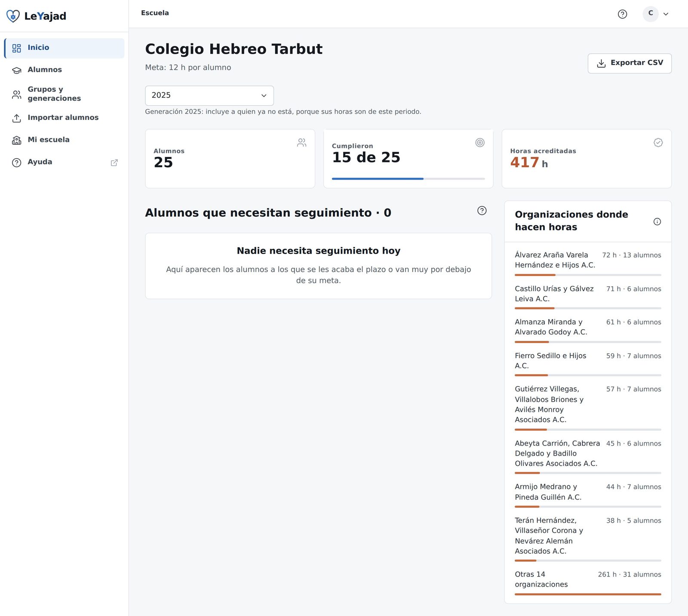Screen dimensions: 688x616
Task: Click the external link icon beside Ayuda
Action: 114,162
